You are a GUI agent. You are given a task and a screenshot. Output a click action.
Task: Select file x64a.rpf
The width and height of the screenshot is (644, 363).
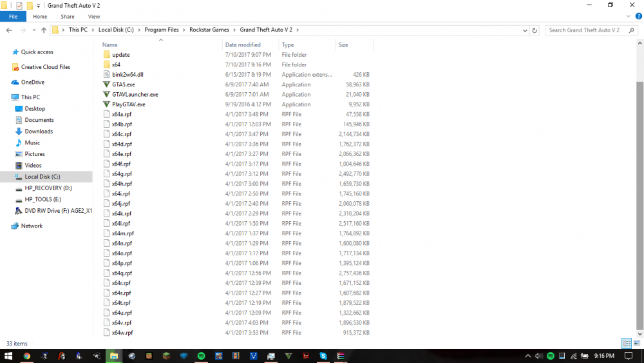[122, 114]
